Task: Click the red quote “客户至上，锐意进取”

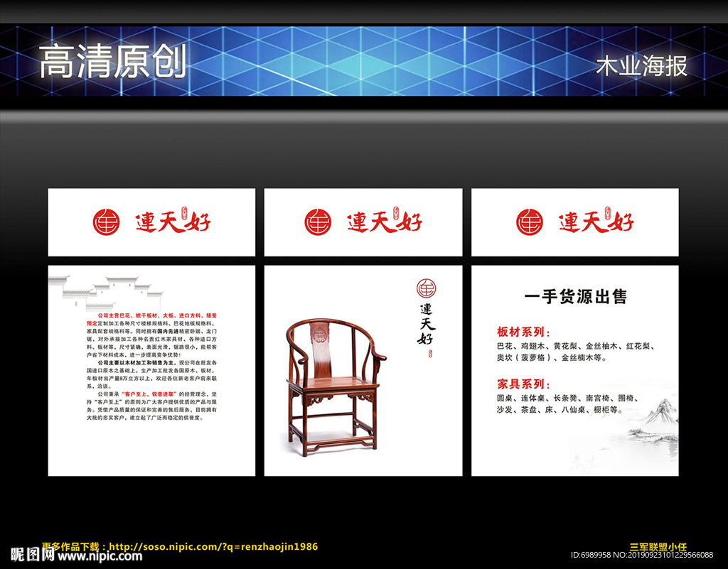Action: [150, 394]
